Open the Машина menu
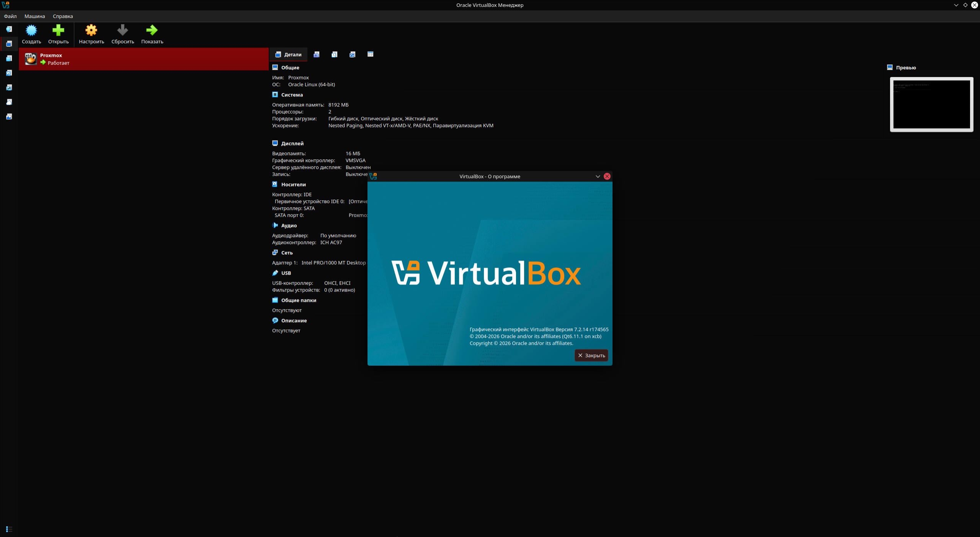Screen dimensions: 980x537 35,16
